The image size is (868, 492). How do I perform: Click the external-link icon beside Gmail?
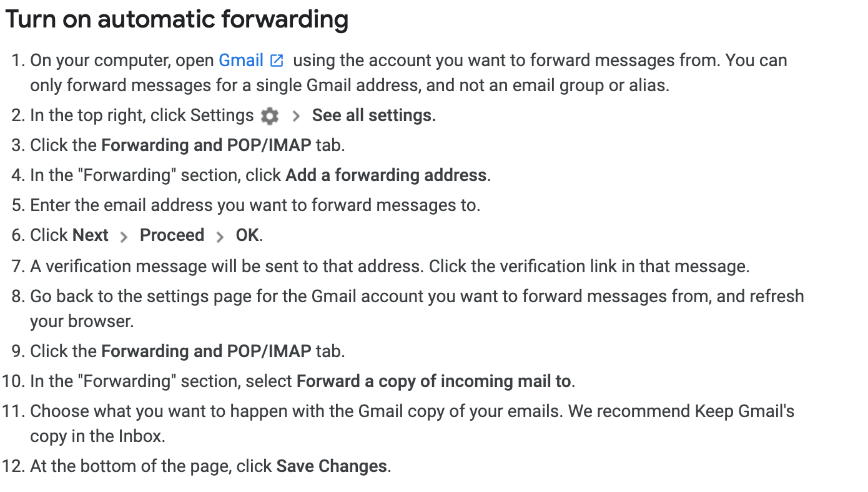point(277,61)
